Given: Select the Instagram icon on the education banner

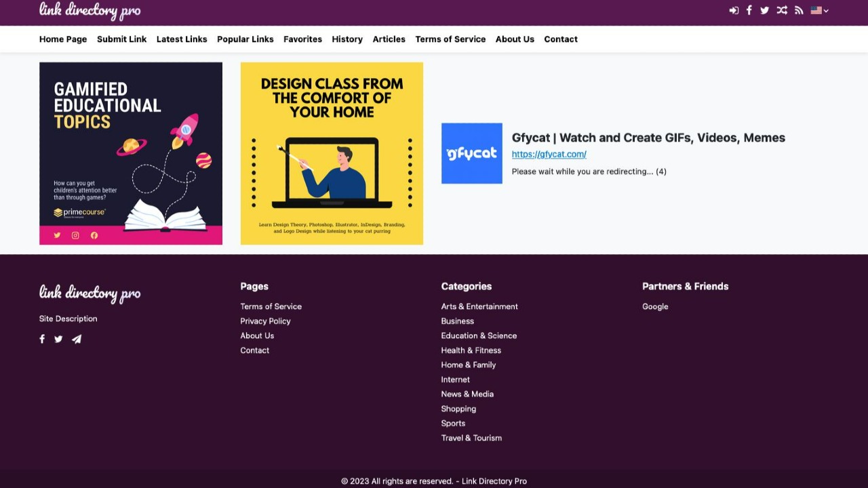Looking at the screenshot, I should [75, 235].
